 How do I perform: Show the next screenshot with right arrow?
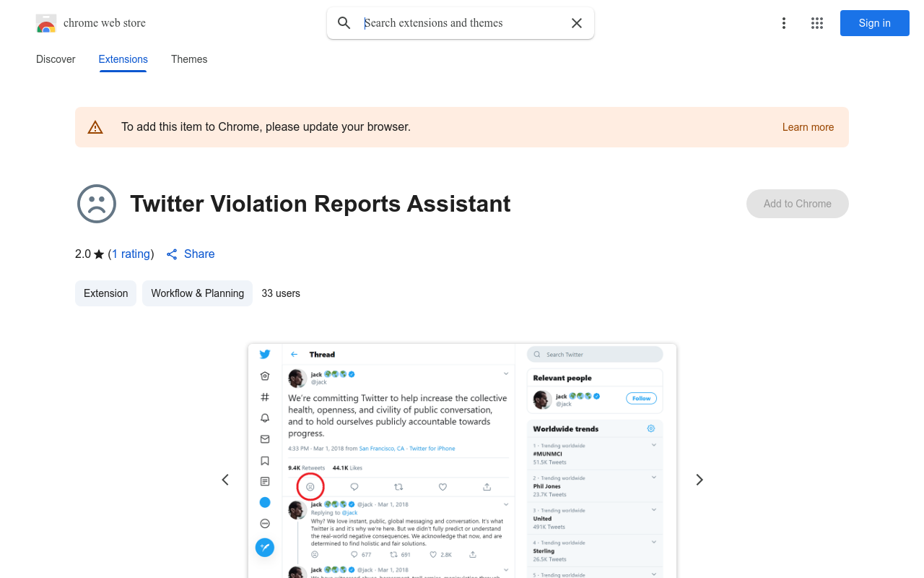[x=699, y=480]
